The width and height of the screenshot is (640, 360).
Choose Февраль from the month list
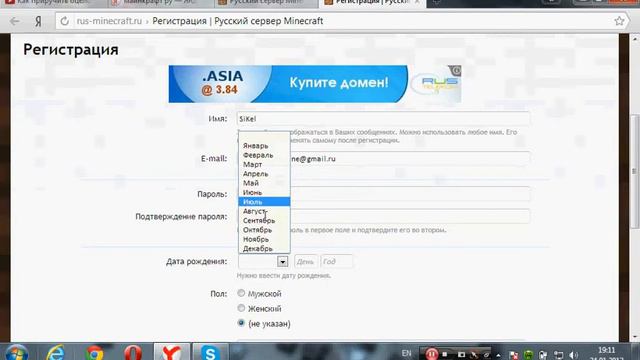(x=264, y=155)
